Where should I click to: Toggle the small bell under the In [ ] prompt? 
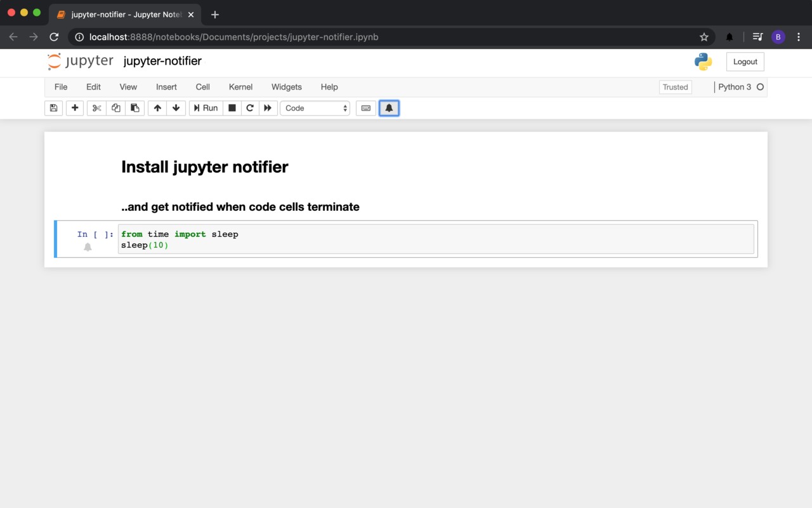pos(88,247)
